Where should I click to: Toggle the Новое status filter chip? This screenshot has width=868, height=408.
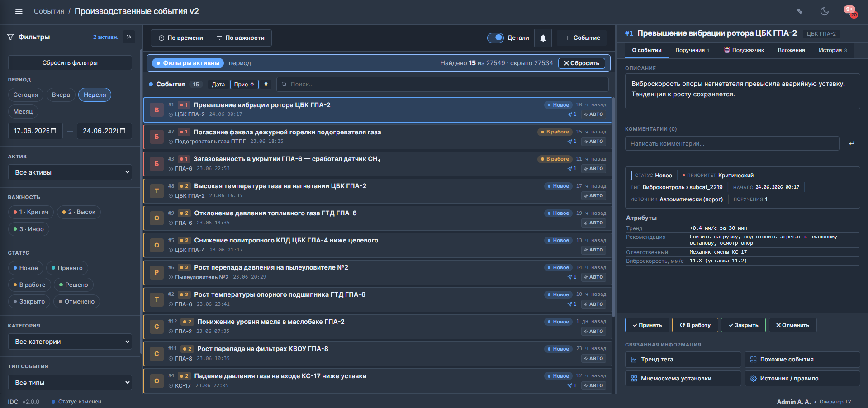[26, 268]
